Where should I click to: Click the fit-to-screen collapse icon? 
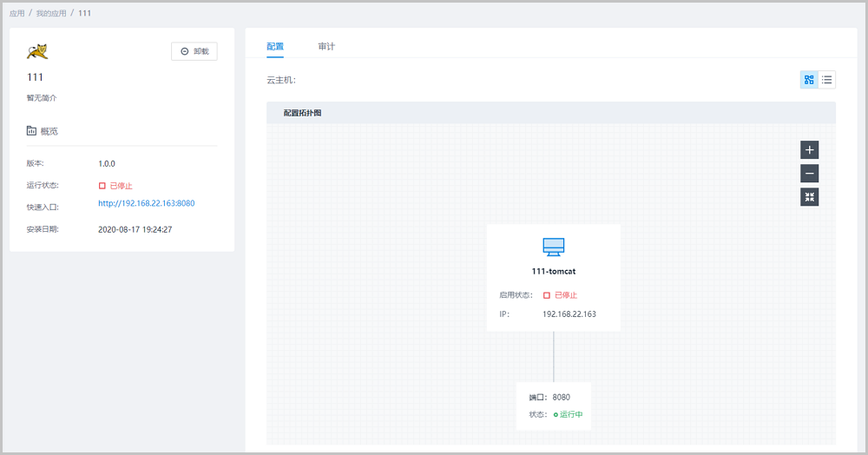click(x=809, y=197)
